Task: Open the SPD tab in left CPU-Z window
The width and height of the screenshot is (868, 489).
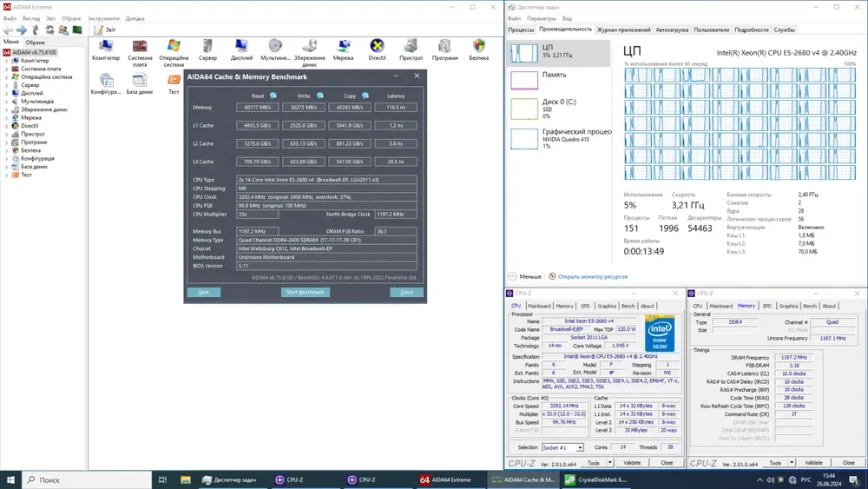Action: coord(585,306)
